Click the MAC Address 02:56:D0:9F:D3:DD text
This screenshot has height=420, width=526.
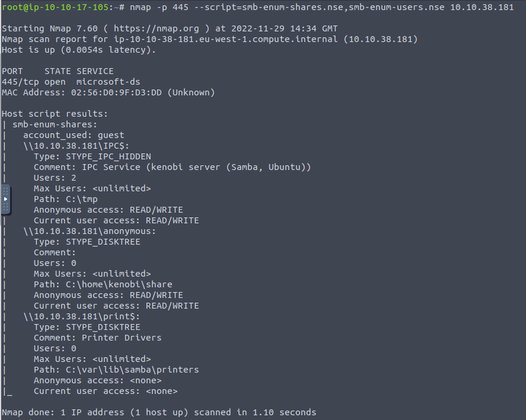coord(108,92)
